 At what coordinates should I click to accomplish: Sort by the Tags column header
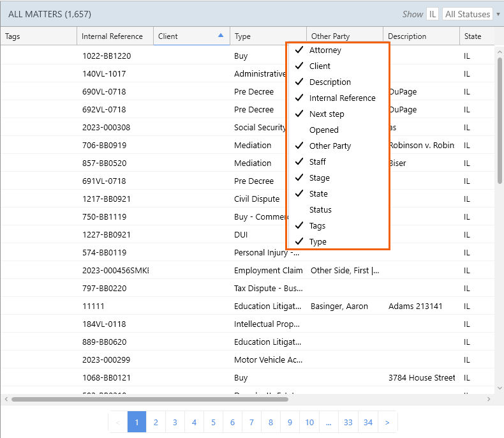(38, 36)
